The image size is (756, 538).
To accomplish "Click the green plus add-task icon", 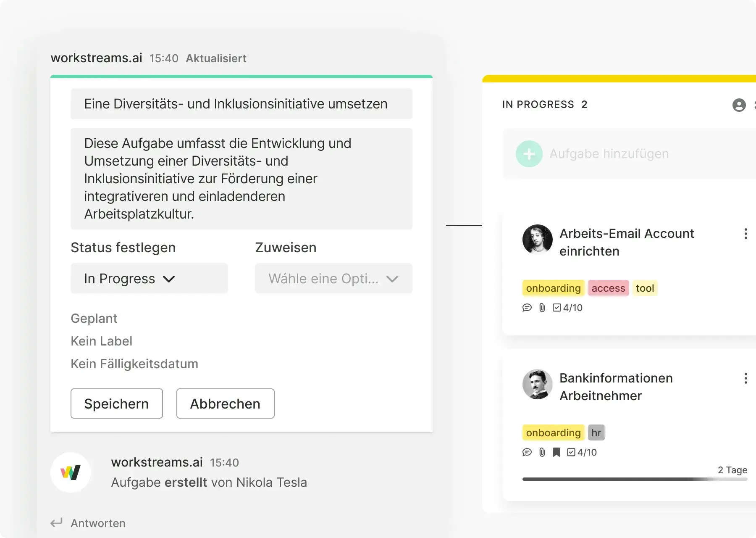I will coord(529,154).
